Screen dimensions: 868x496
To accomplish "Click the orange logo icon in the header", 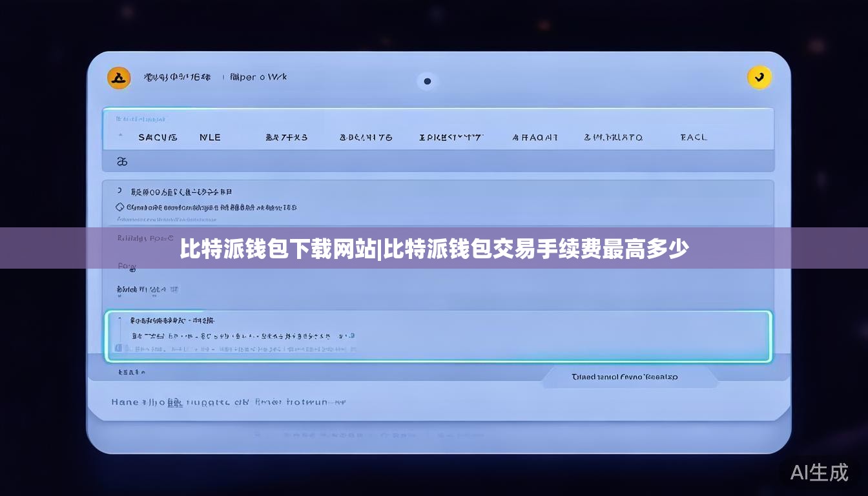I will [x=118, y=78].
